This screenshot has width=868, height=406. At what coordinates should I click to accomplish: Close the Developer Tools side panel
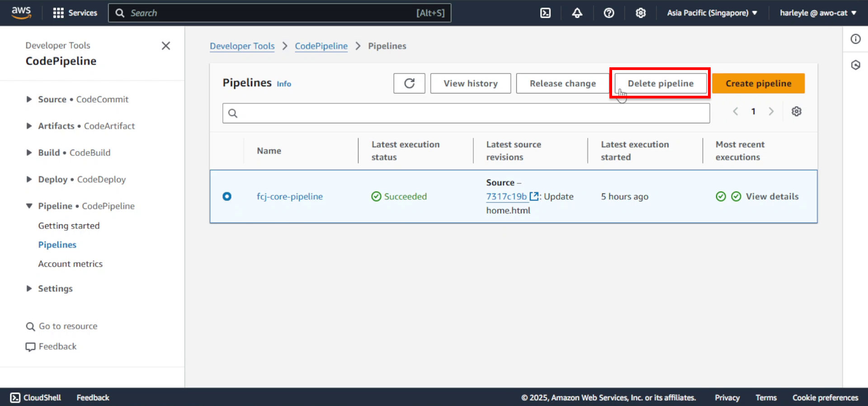click(x=166, y=46)
